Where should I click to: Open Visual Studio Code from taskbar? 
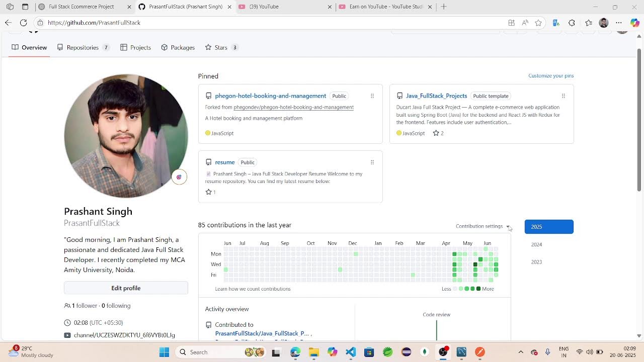click(351, 352)
